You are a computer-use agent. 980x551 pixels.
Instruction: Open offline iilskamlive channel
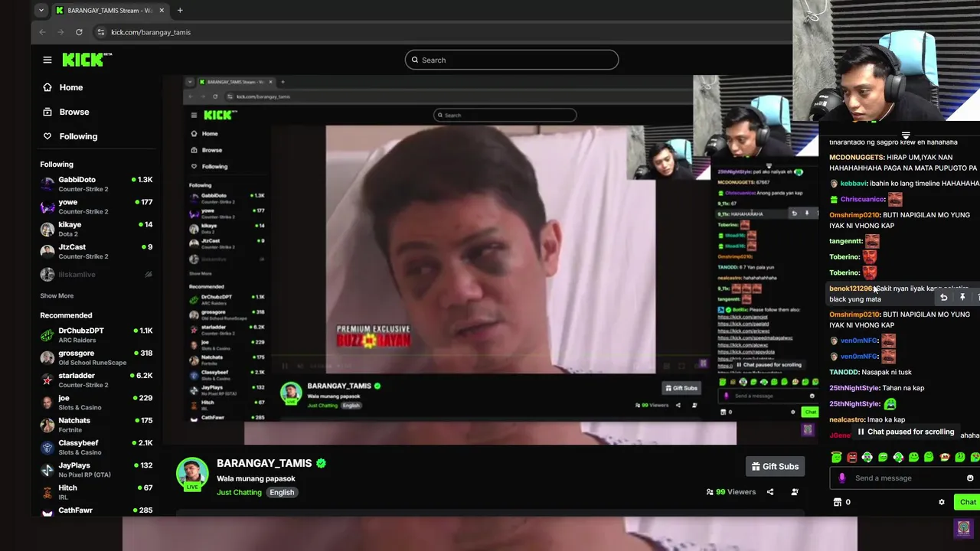coord(96,274)
